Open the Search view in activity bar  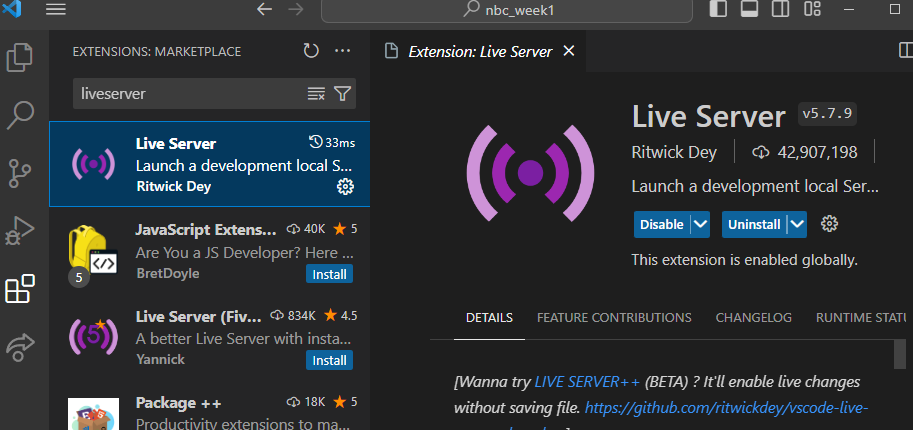coord(20,115)
